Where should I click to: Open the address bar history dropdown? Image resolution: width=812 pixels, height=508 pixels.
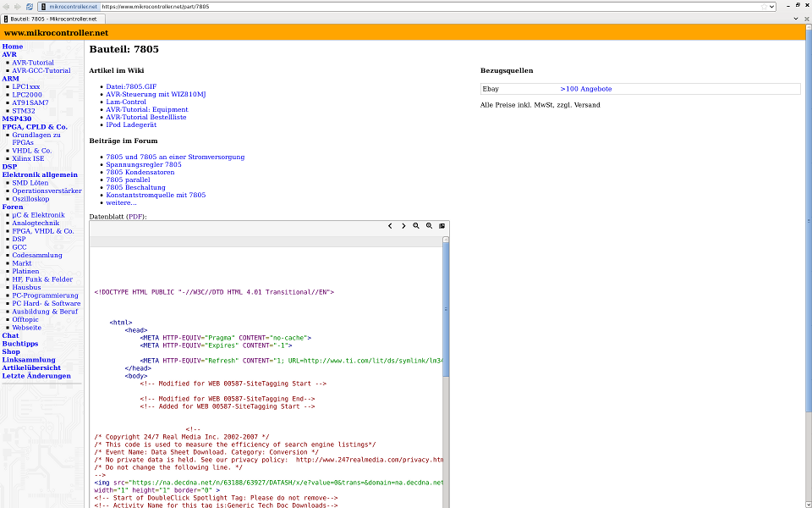tap(771, 6)
